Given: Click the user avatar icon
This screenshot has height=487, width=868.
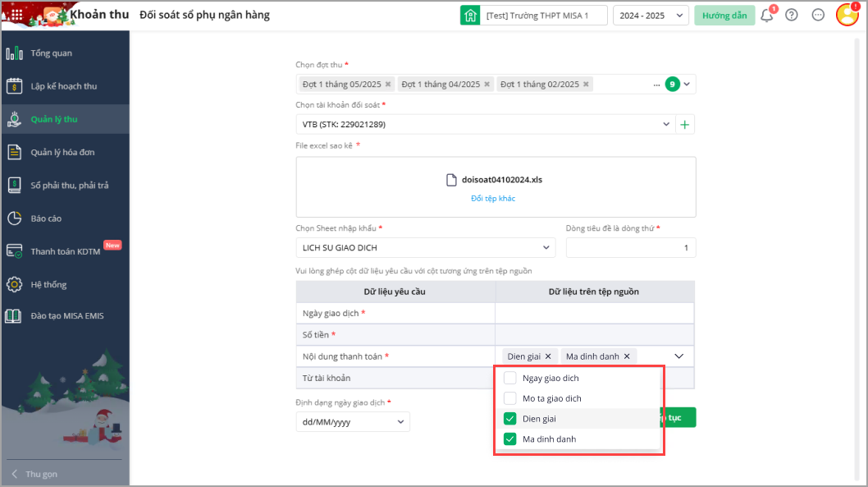Looking at the screenshot, I should pos(847,15).
